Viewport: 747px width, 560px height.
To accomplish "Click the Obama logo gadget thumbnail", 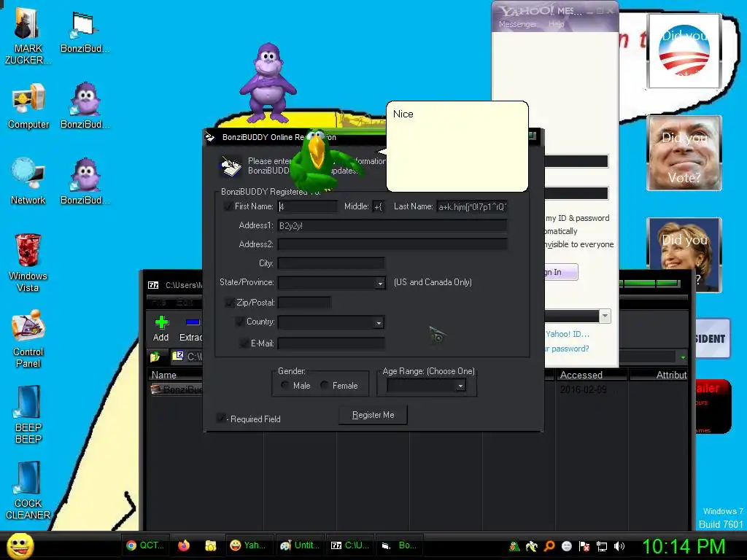I will click(x=684, y=50).
